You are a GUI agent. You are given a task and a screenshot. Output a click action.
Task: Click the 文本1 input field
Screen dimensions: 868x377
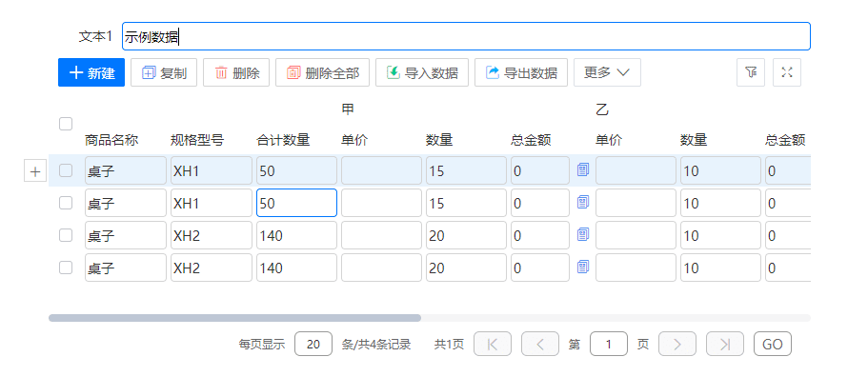[466, 36]
